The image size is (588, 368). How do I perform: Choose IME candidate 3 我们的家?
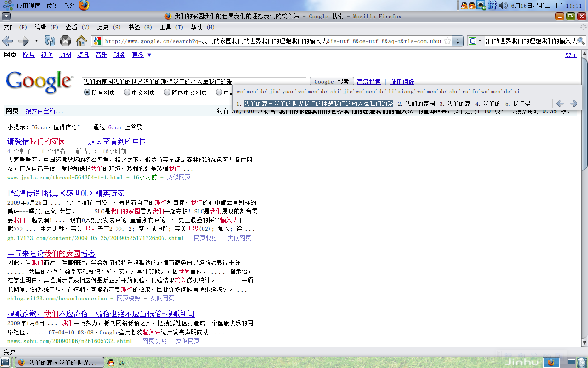[x=455, y=103]
